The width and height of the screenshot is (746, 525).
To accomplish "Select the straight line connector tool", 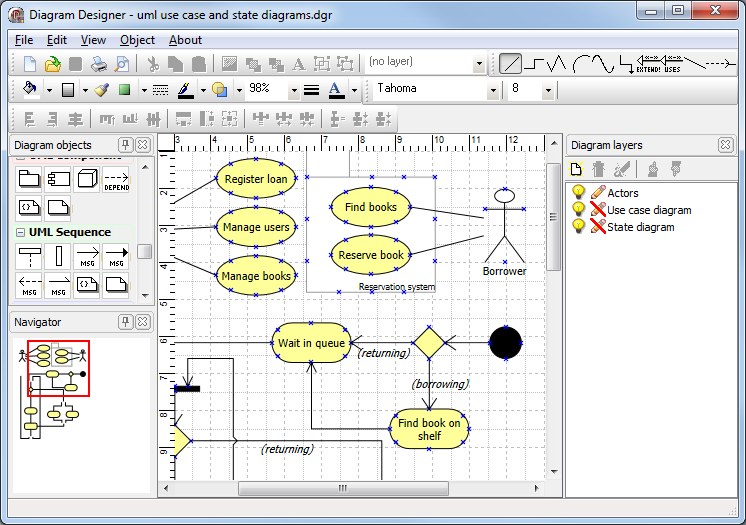I will (x=511, y=63).
